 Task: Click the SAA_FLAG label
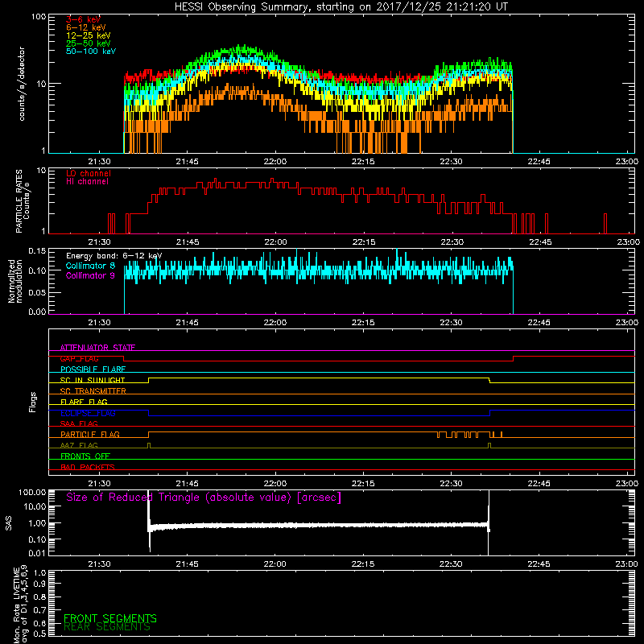click(x=79, y=423)
